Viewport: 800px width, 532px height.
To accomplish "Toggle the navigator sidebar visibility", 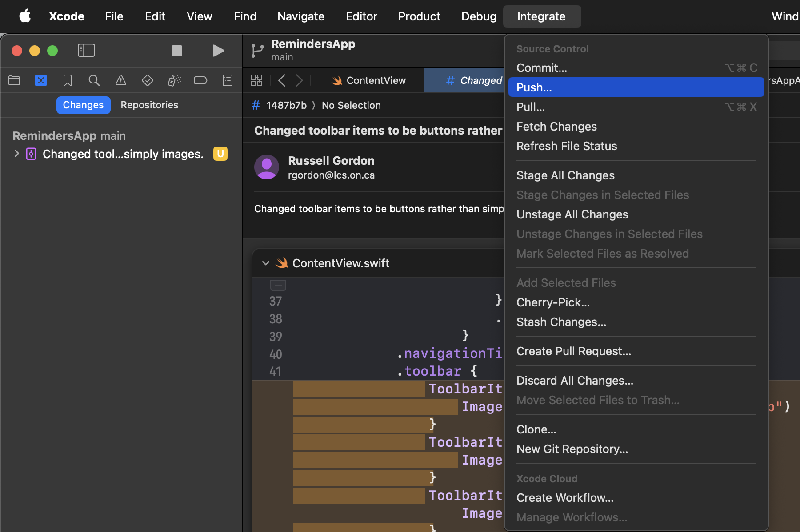I will (x=86, y=51).
